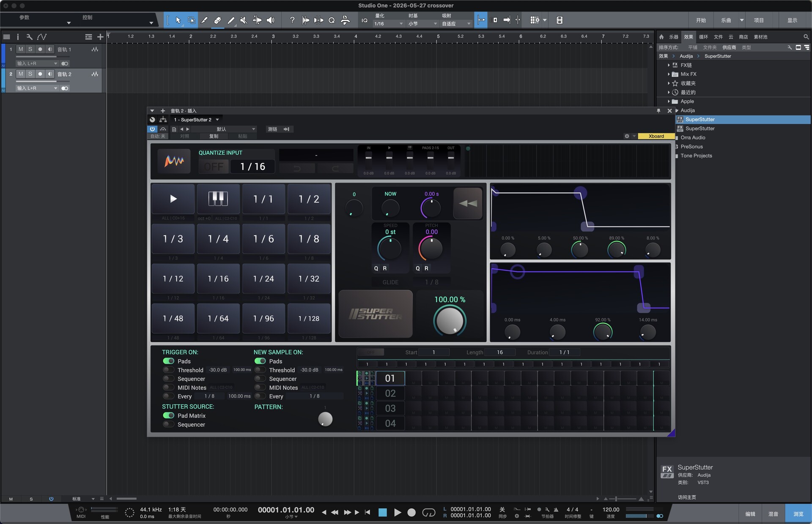This screenshot has width=812, height=524.
Task: Click the 1 / 64 stutter pad
Action: coord(218,318)
